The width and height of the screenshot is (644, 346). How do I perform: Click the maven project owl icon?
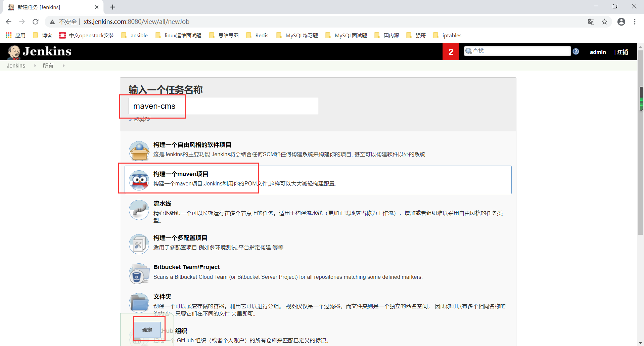coord(139,180)
